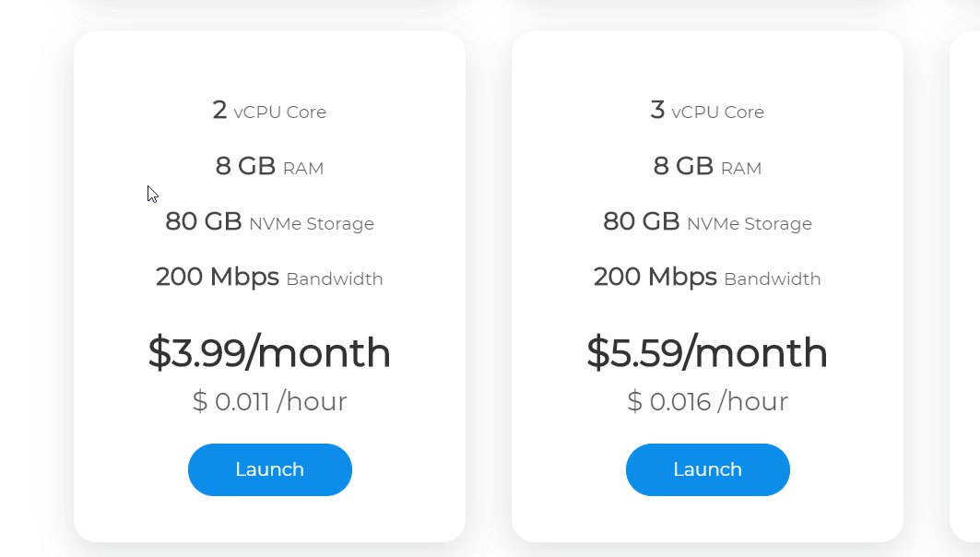The image size is (980, 557).
Task: Click 80 GB value in the $5.59 plan
Action: (642, 221)
